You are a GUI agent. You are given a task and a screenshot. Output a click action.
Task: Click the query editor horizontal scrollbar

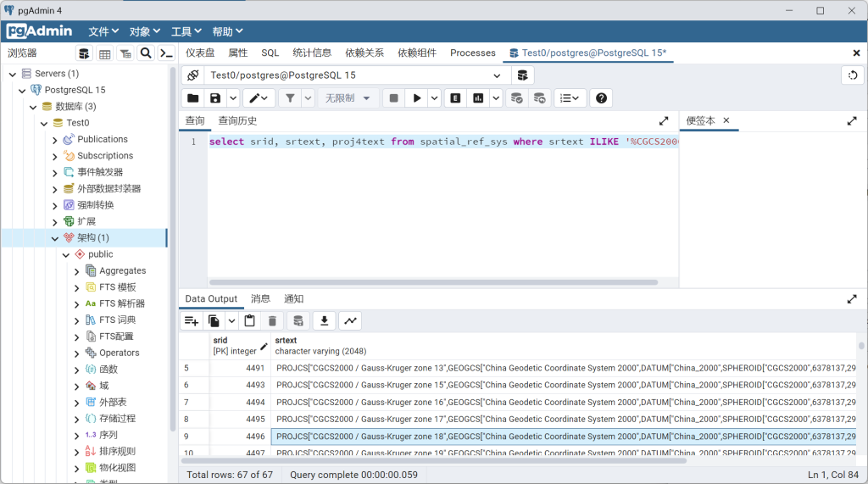coord(433,282)
